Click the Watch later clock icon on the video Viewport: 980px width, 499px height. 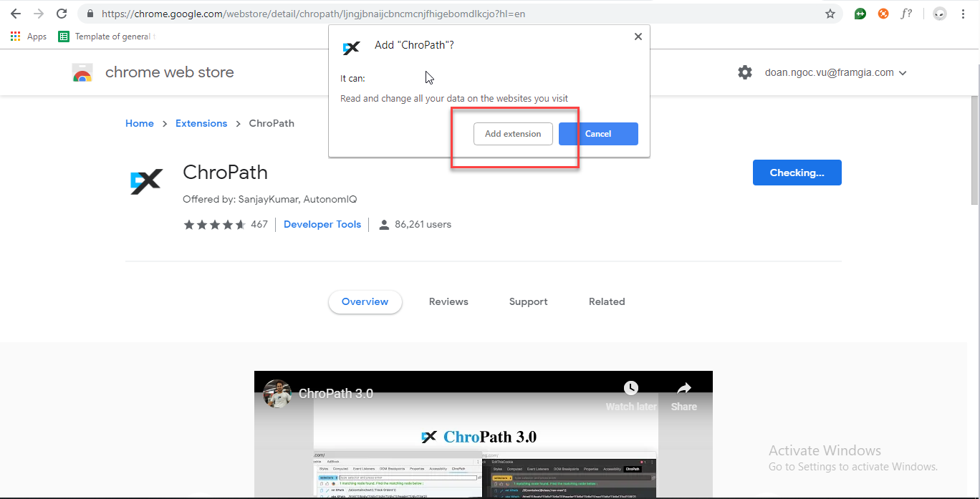[631, 388]
